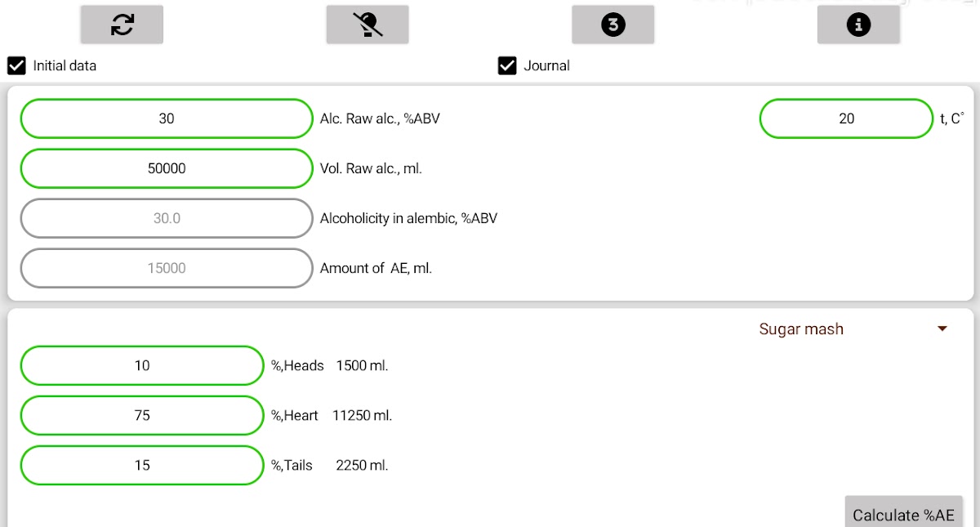Select the Sugar mash combo box text

point(801,329)
